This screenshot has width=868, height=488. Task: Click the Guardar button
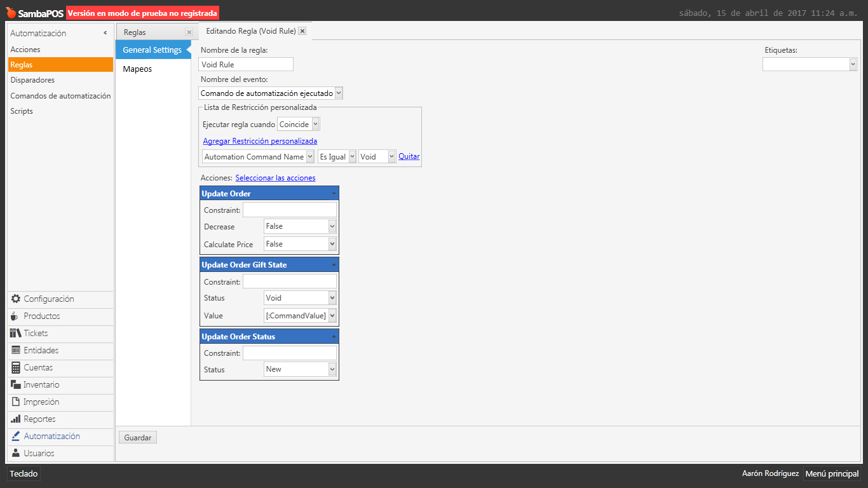pos(137,438)
